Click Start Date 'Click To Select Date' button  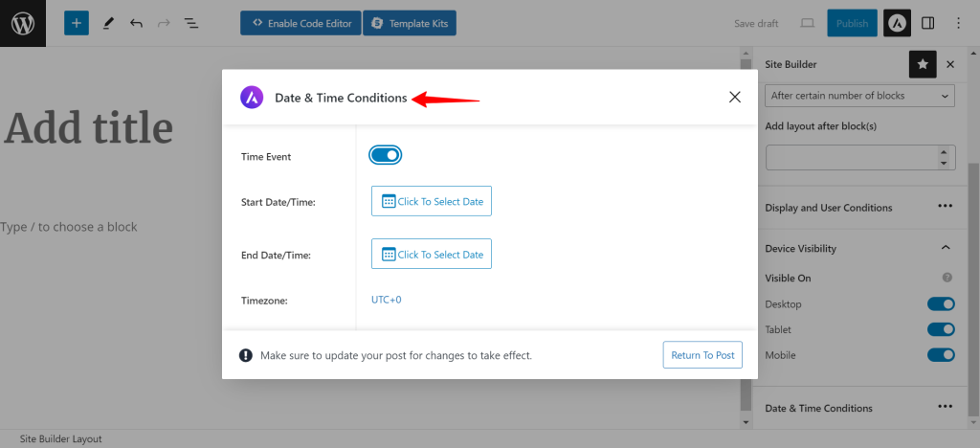point(432,201)
